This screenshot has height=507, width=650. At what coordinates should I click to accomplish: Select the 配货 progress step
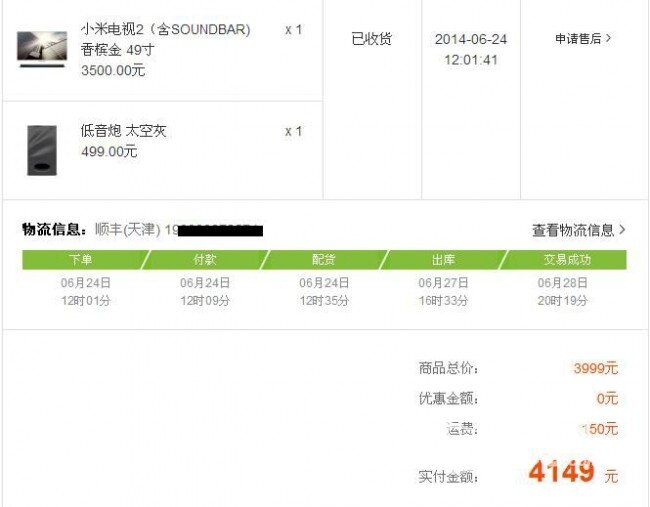(324, 260)
